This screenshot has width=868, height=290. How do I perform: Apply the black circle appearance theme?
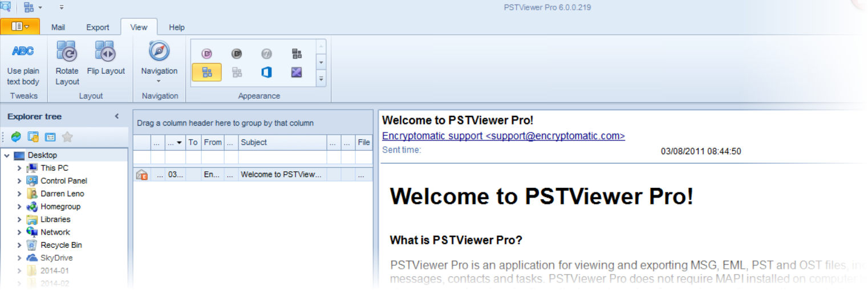coord(237,54)
